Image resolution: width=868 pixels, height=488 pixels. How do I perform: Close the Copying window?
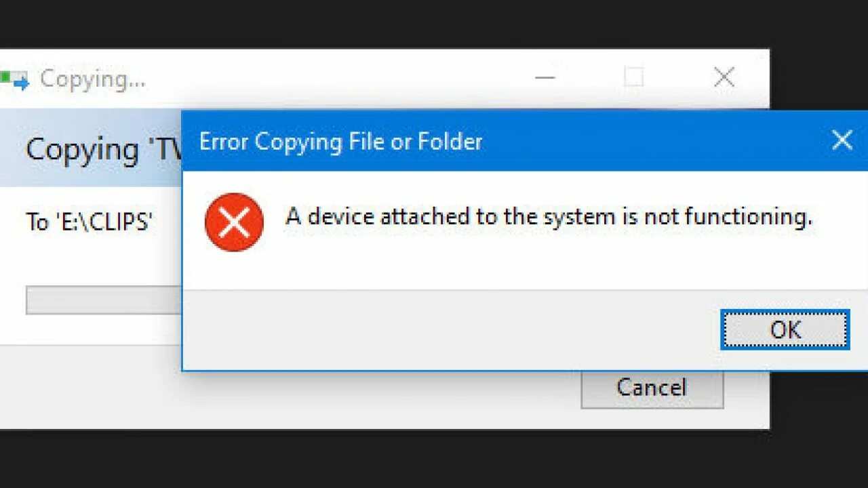(724, 77)
